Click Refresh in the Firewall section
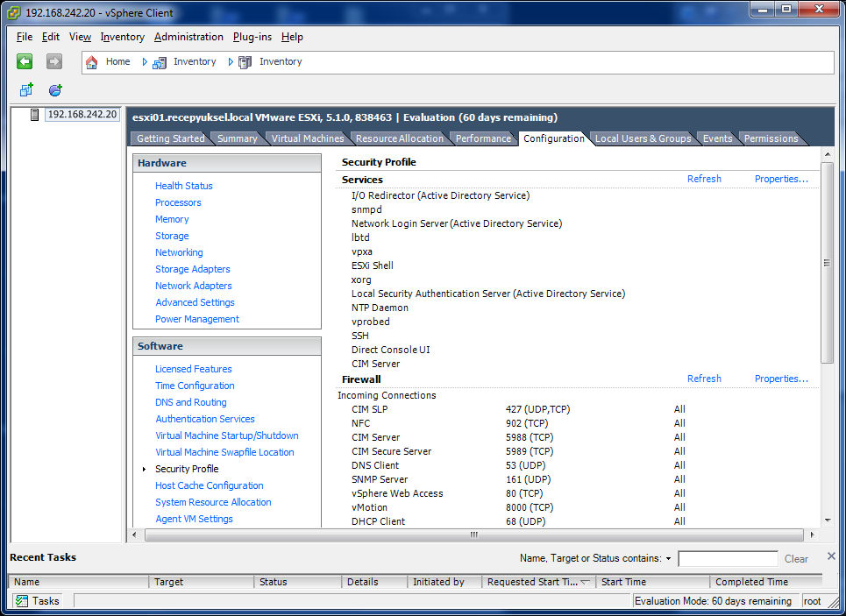The image size is (846, 616). coord(704,379)
